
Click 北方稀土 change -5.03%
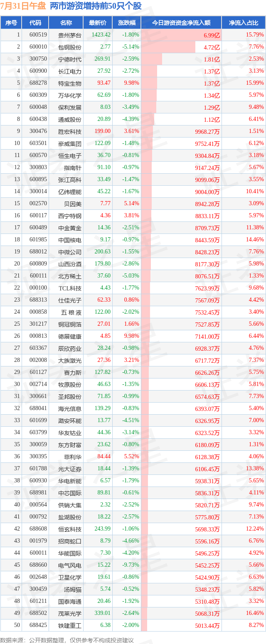(x=131, y=276)
